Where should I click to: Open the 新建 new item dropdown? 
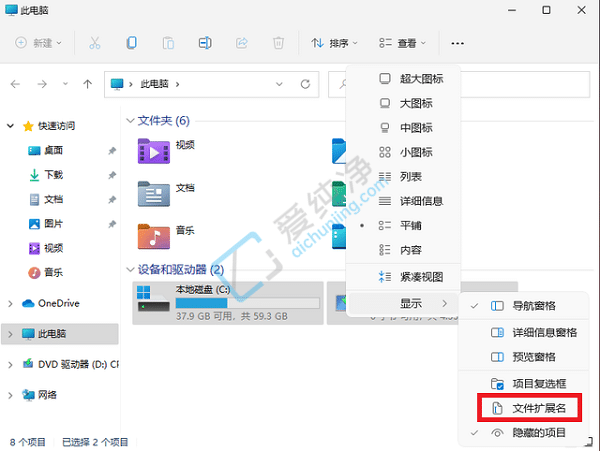(x=38, y=43)
